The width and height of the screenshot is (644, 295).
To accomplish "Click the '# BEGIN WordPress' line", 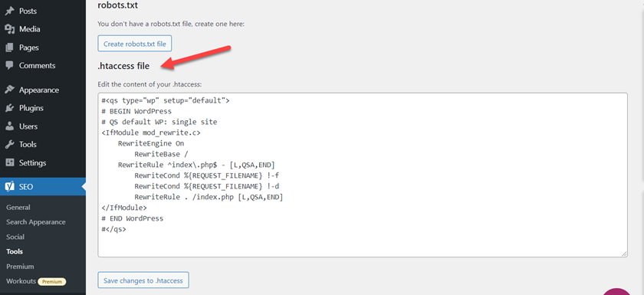I will pyautogui.click(x=136, y=111).
